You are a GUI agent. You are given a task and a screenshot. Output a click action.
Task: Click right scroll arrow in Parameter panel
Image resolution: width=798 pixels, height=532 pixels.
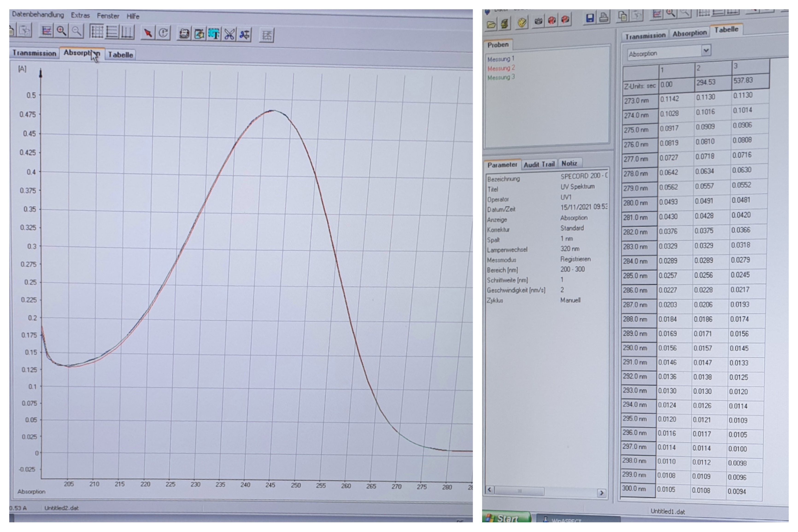601,493
